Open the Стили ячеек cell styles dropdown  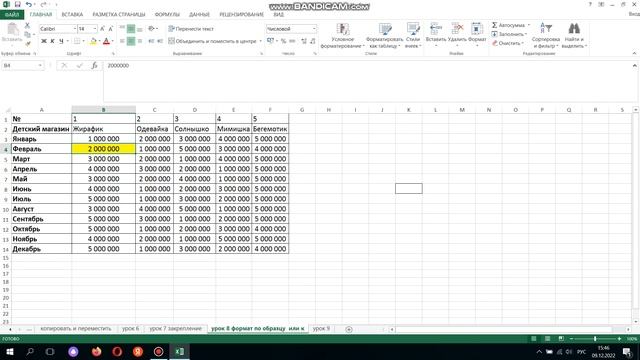413,36
